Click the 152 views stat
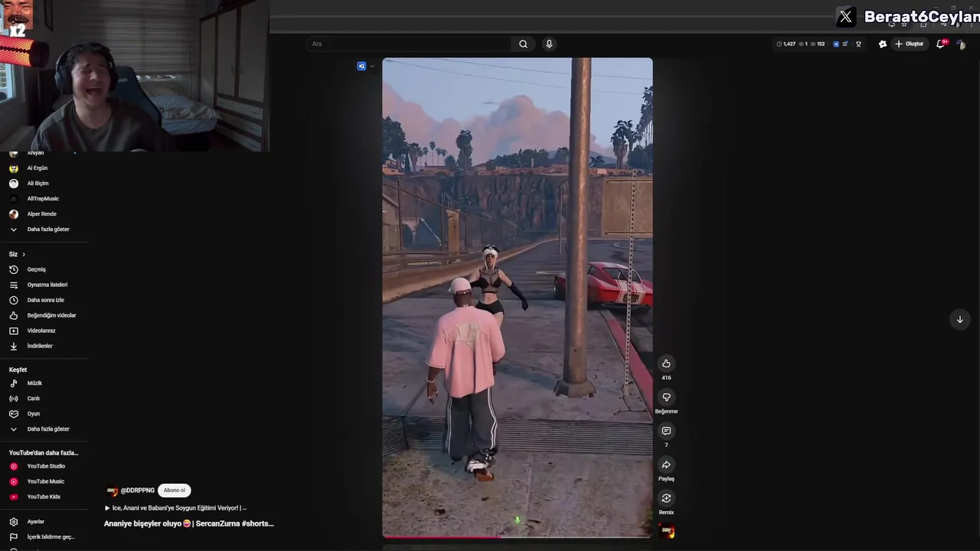This screenshot has height=551, width=980. (817, 44)
